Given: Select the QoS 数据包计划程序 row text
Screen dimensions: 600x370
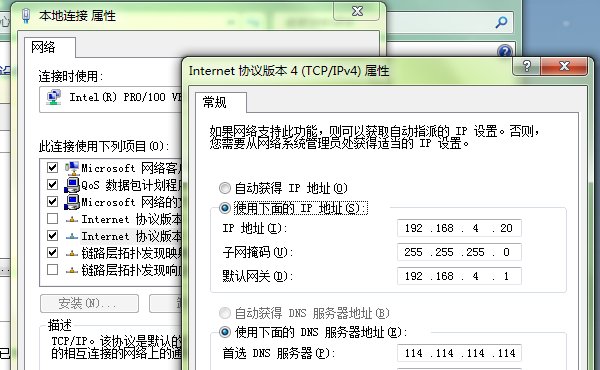Looking at the screenshot, I should coord(131,185).
